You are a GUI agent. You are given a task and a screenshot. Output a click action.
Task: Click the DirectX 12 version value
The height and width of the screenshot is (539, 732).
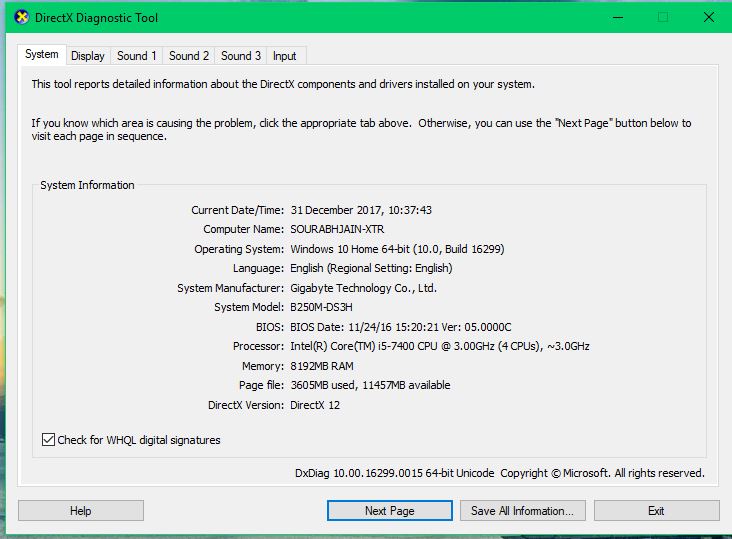coord(315,405)
